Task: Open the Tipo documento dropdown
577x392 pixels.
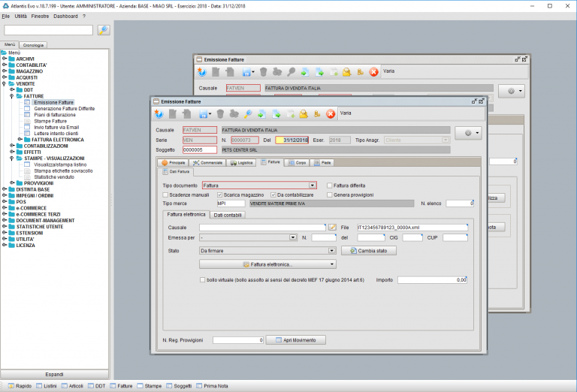Action: point(312,185)
